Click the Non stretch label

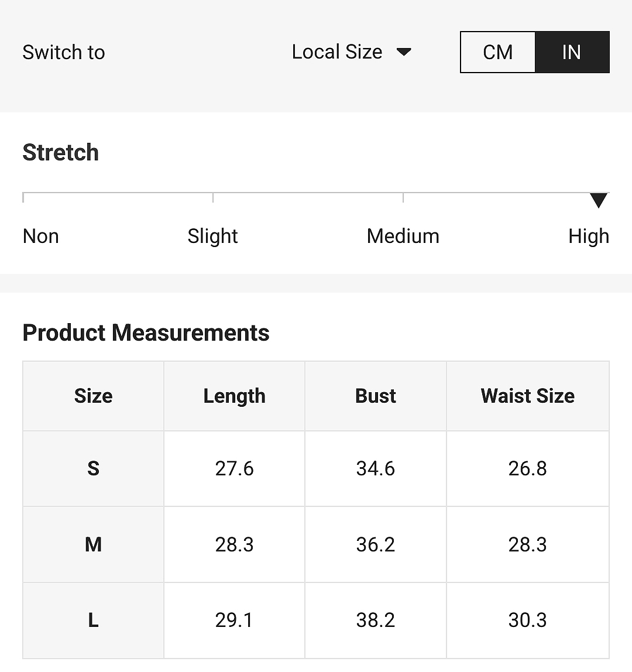41,236
